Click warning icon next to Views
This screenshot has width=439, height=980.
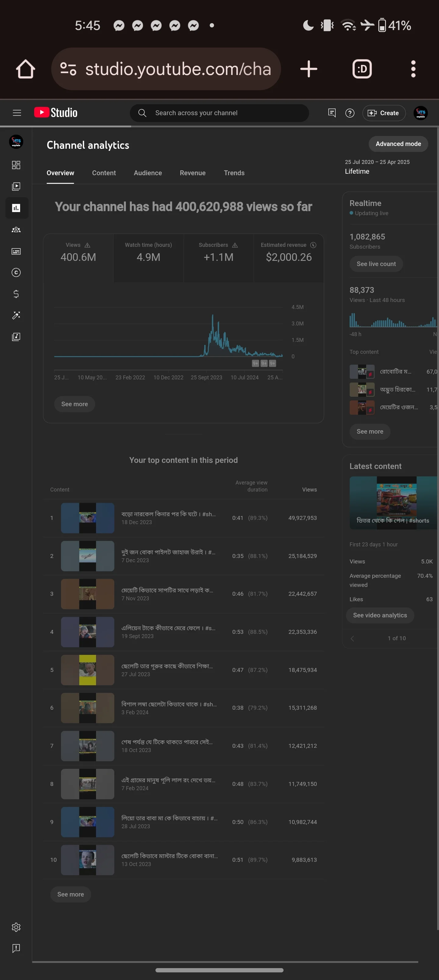(87, 245)
